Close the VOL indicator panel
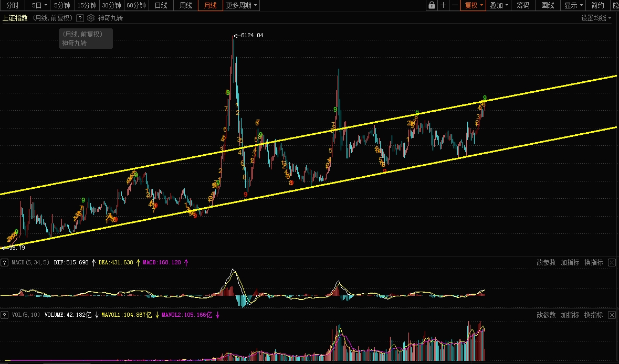This screenshot has width=619, height=364. coord(612,315)
